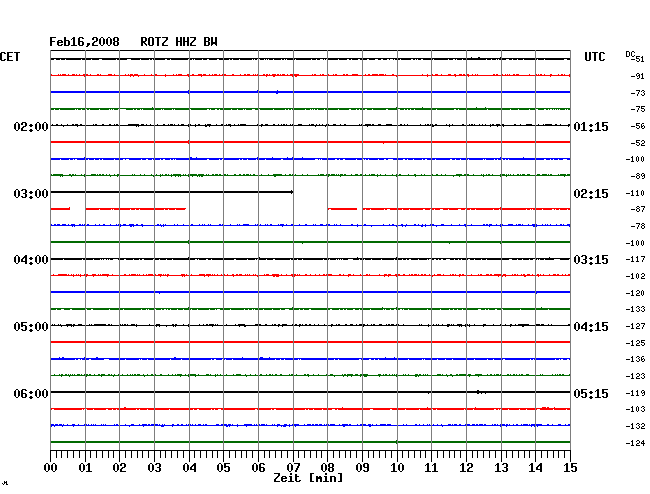Click DC offset value -56
Image resolution: width=650 pixels, height=494 pixels.
pyautogui.click(x=638, y=126)
